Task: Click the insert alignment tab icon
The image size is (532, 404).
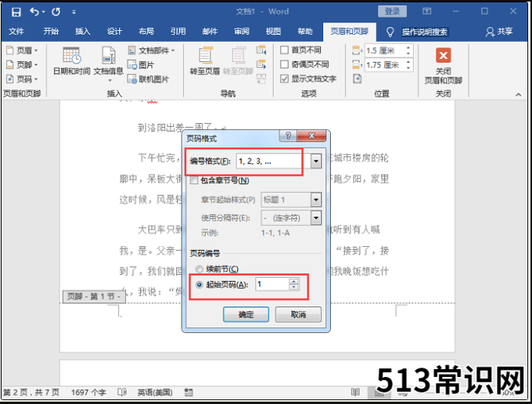Action: (357, 79)
